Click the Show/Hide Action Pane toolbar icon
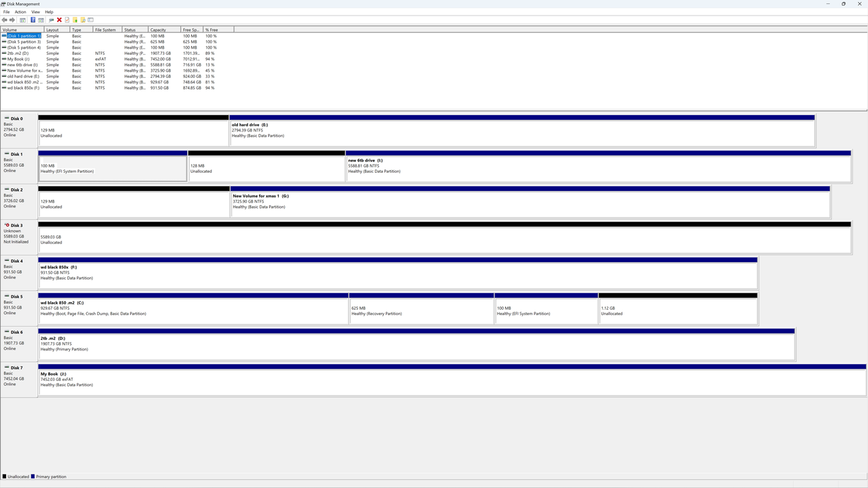This screenshot has width=868, height=488. click(x=41, y=20)
